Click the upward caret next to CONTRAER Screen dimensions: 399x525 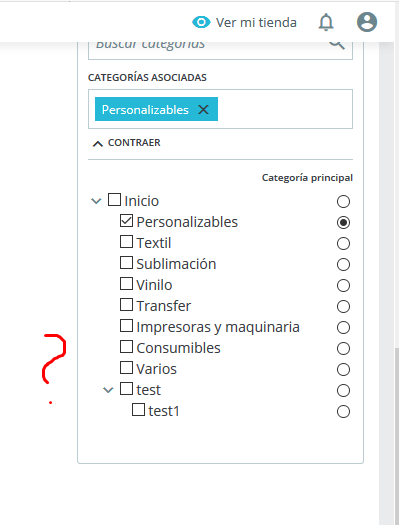click(x=97, y=144)
